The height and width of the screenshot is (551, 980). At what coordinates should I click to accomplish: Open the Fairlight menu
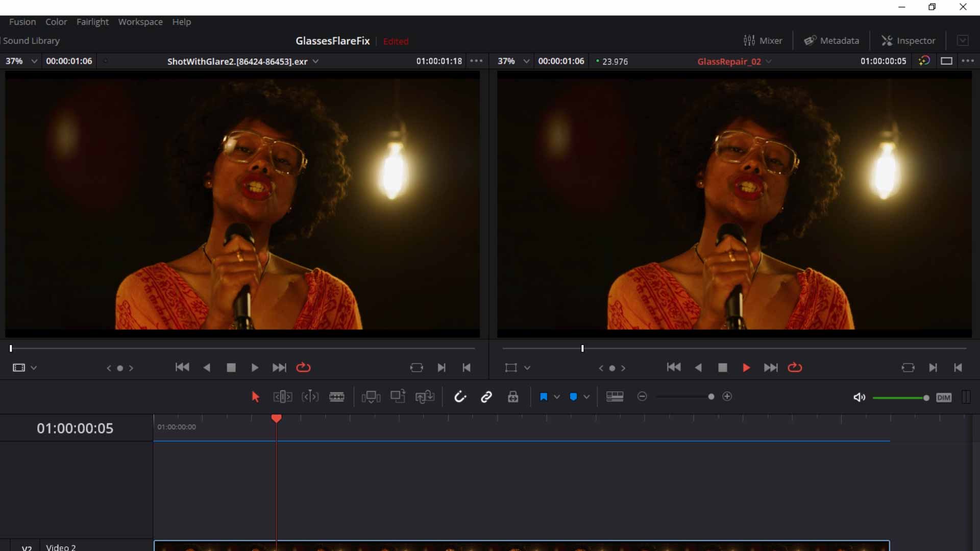92,22
